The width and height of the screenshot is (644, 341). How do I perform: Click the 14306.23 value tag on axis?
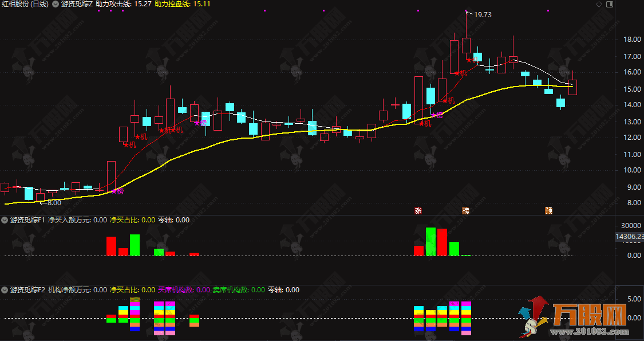pos(629,236)
